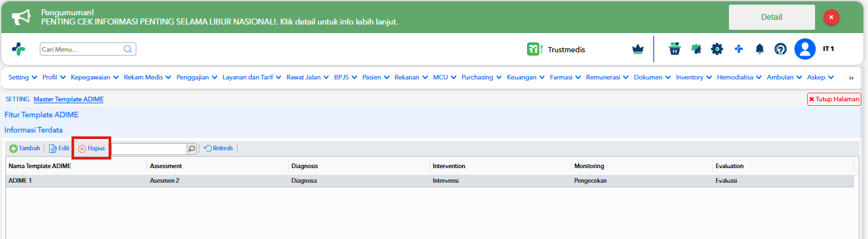
Task: Click the megaphone announcement icon
Action: [21, 17]
